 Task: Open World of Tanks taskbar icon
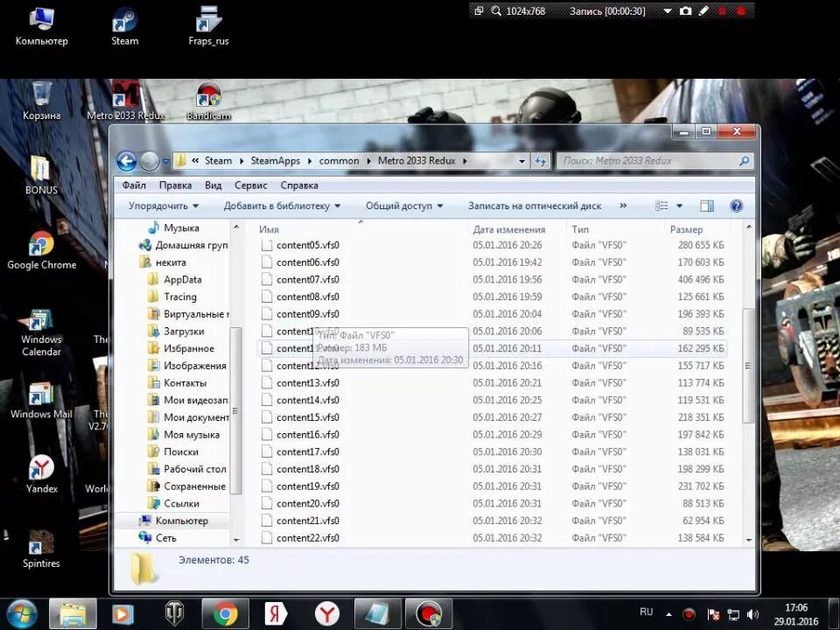pyautogui.click(x=174, y=614)
